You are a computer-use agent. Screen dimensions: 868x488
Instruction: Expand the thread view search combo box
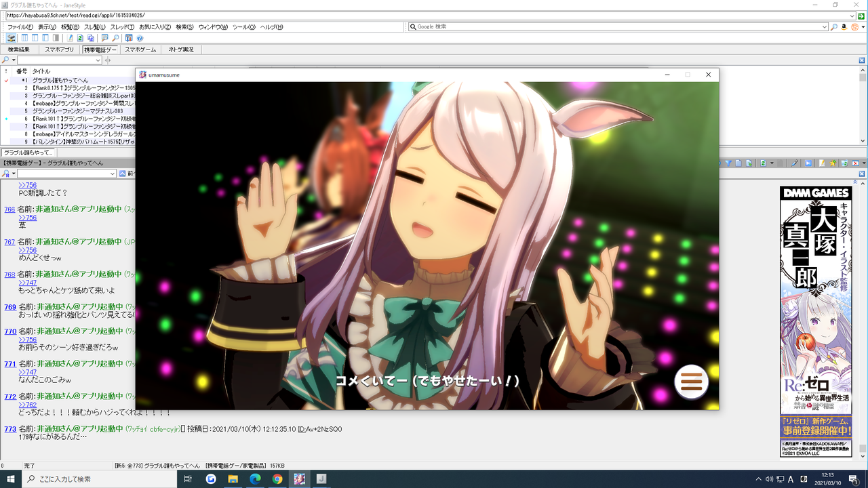tap(113, 174)
